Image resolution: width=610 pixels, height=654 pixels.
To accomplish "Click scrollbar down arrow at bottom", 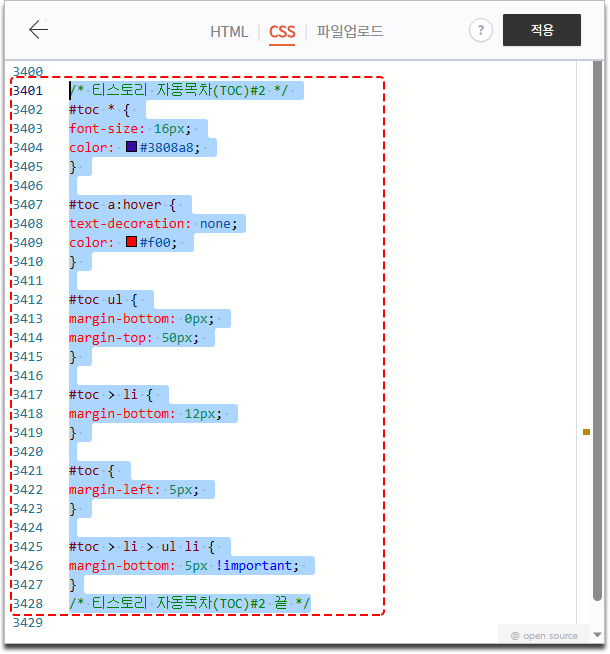I will [x=597, y=635].
